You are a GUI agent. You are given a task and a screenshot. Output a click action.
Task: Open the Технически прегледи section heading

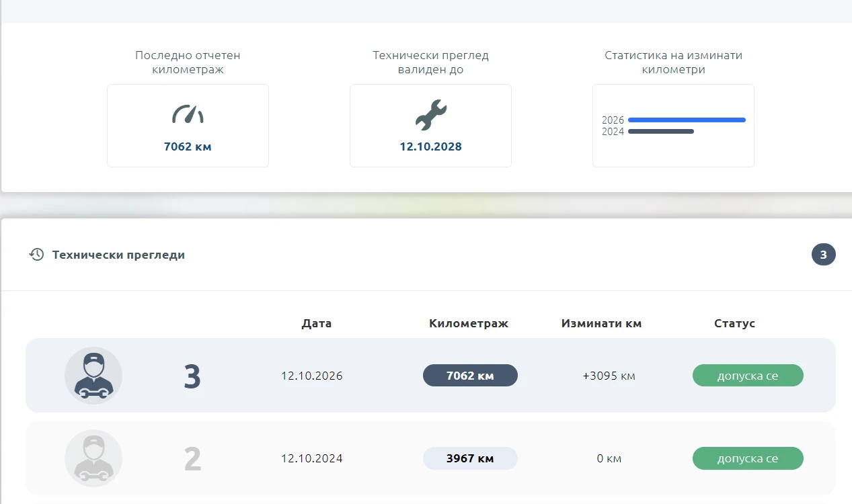click(118, 255)
